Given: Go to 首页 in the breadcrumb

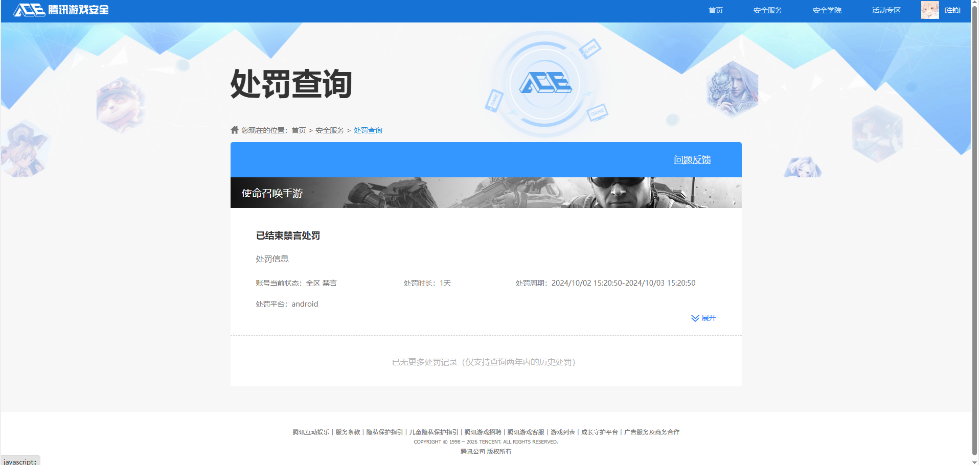Looking at the screenshot, I should pyautogui.click(x=299, y=130).
